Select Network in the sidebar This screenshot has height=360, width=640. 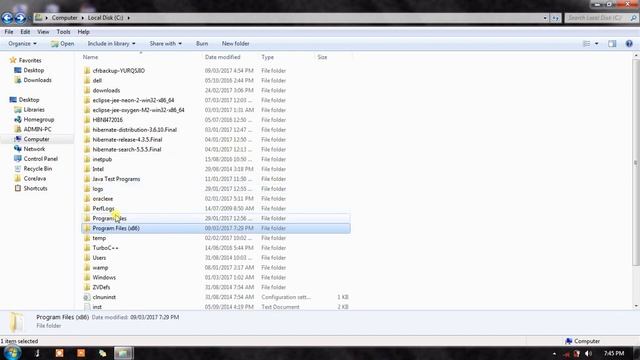[34, 149]
